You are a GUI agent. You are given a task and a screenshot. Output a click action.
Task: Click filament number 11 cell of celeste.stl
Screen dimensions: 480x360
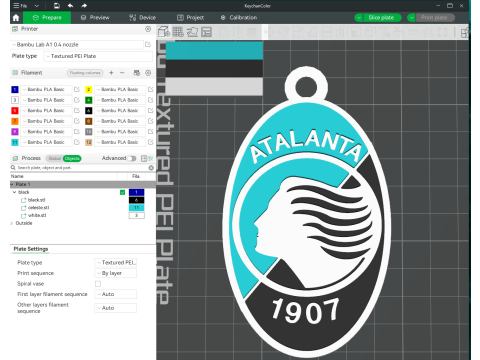pos(136,208)
